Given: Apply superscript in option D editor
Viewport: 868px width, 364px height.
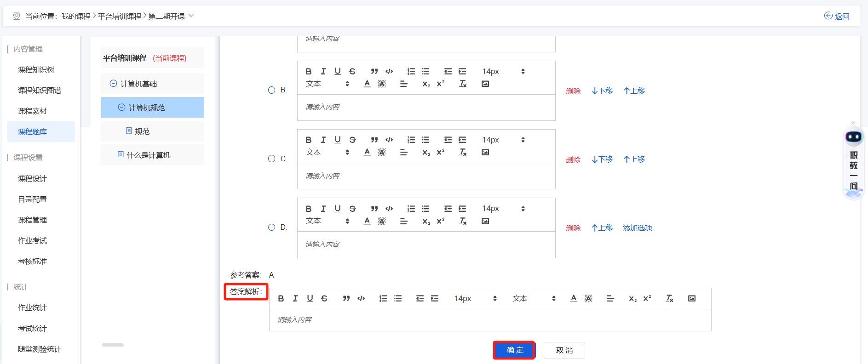Looking at the screenshot, I should click(x=441, y=221).
